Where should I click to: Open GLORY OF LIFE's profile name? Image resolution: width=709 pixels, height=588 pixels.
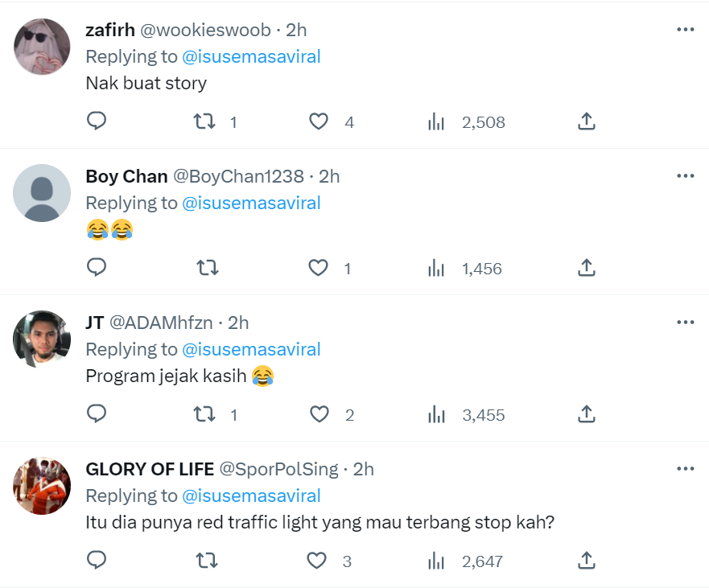click(150, 469)
